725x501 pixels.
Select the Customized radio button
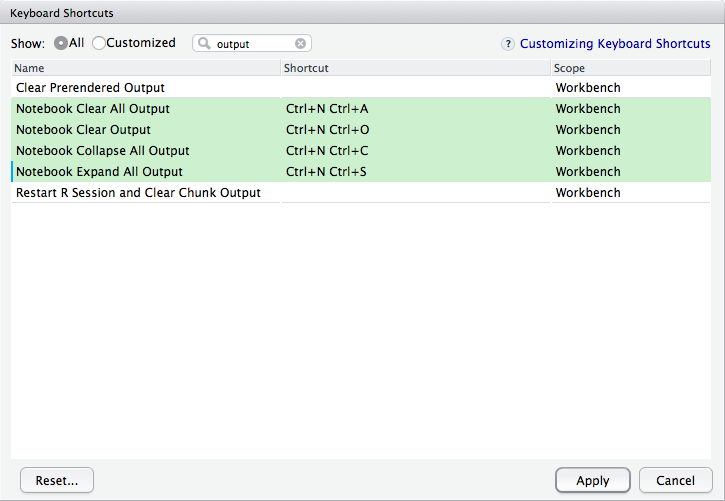(x=98, y=43)
